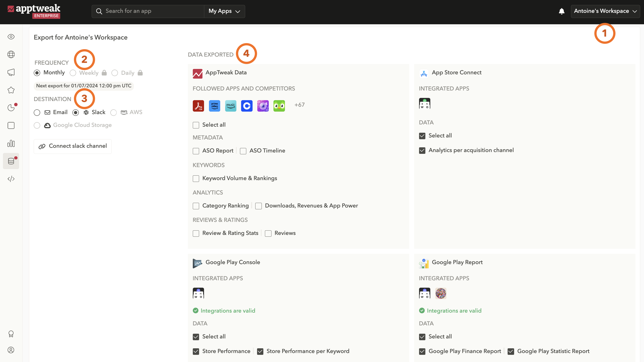
Task: Click the integrated app under App Store Connect
Action: pos(424,104)
